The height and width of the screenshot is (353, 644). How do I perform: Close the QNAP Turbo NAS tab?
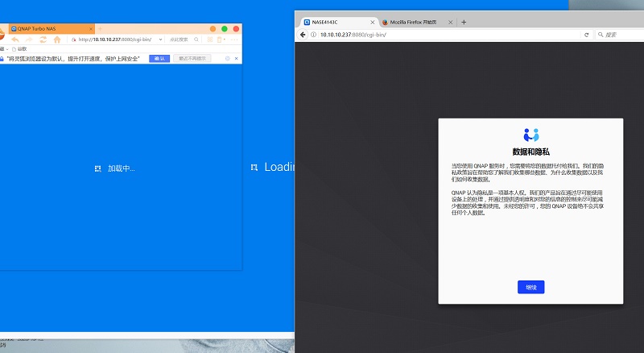click(91, 29)
